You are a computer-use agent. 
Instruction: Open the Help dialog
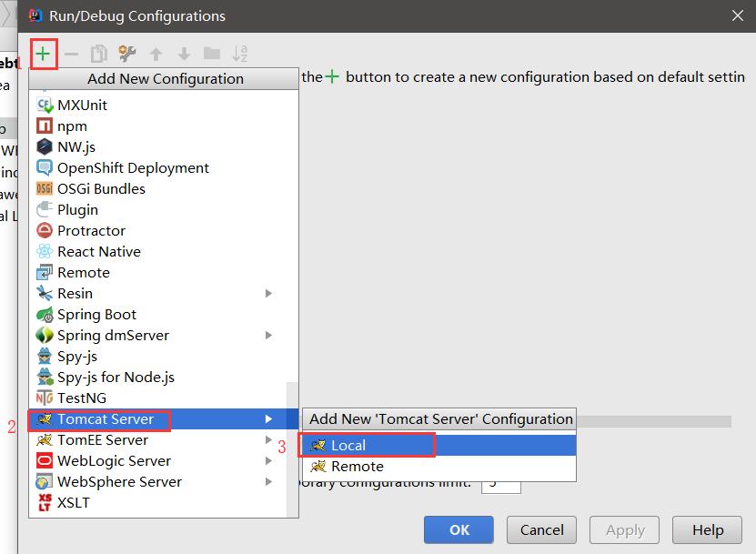click(x=707, y=529)
